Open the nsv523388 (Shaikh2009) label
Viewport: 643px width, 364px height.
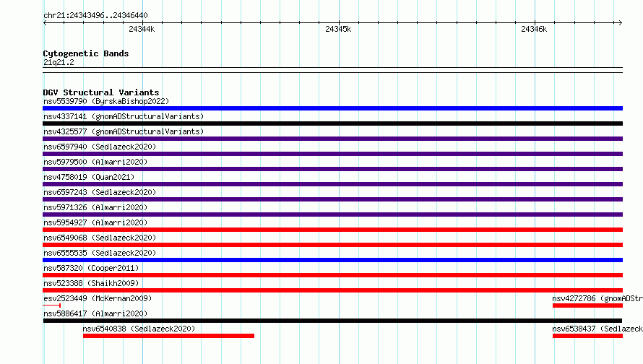[x=91, y=283]
